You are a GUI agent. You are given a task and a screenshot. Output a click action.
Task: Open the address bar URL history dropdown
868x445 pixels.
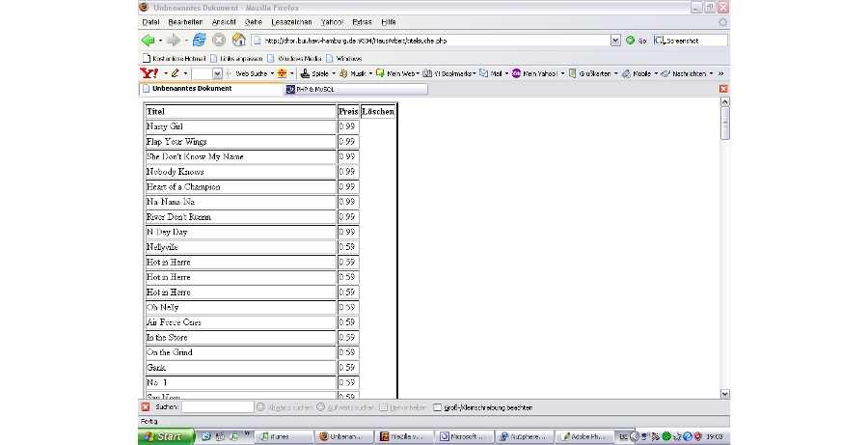point(615,41)
